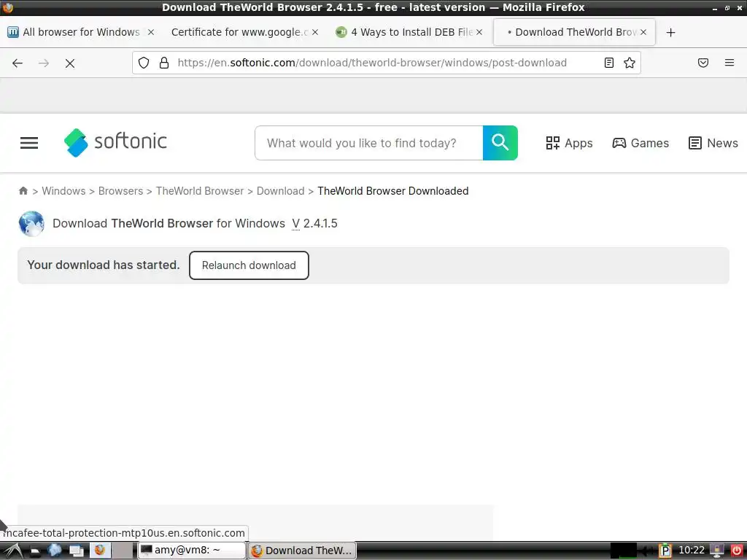
Task: Toggle reader view in address bar
Action: pyautogui.click(x=609, y=63)
